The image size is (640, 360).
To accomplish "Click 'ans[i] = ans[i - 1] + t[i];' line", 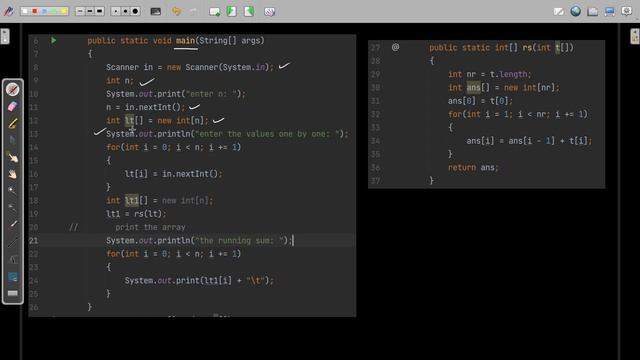I will tap(529, 141).
